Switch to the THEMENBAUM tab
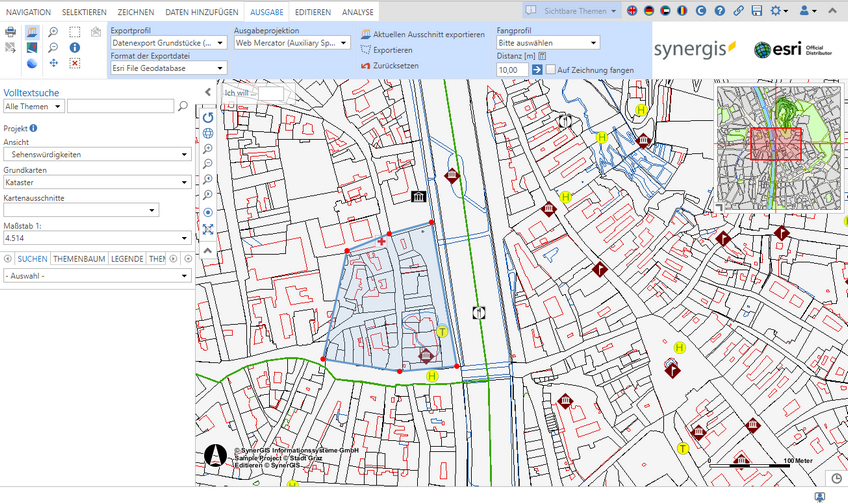This screenshot has height=504, width=848. pyautogui.click(x=79, y=258)
